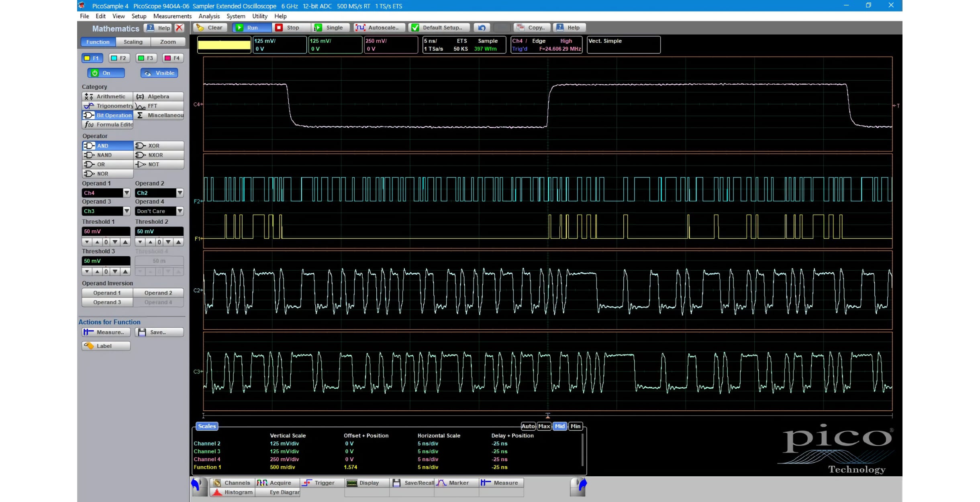The image size is (980, 502).
Task: Click the yellow F1 color bar in status area
Action: click(x=224, y=45)
